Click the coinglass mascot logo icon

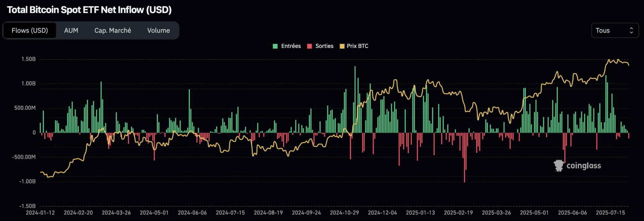pos(558,165)
